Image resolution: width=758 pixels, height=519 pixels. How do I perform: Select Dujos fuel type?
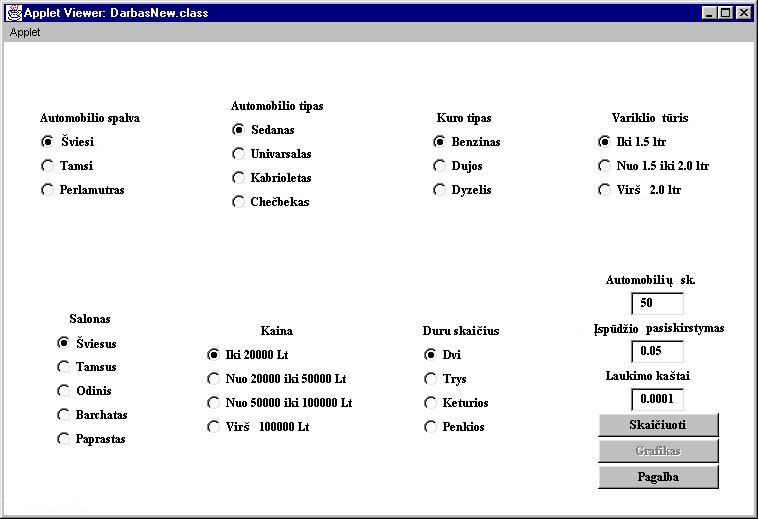(x=439, y=166)
